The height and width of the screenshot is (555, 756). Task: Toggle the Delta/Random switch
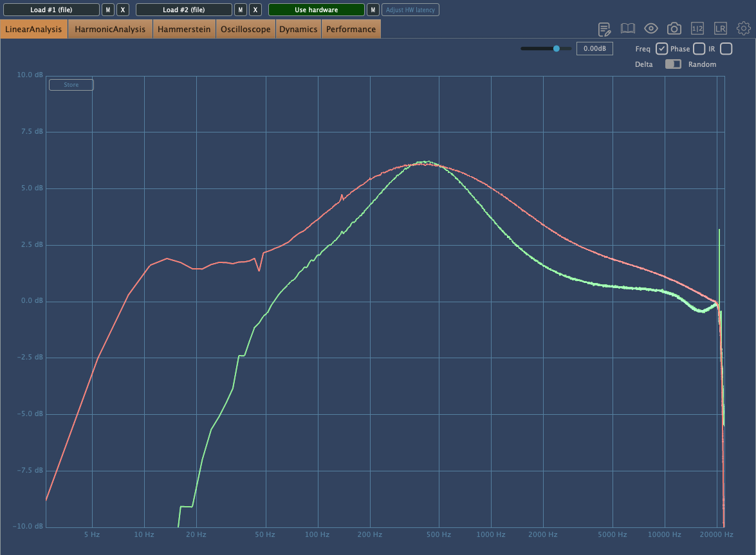point(673,64)
